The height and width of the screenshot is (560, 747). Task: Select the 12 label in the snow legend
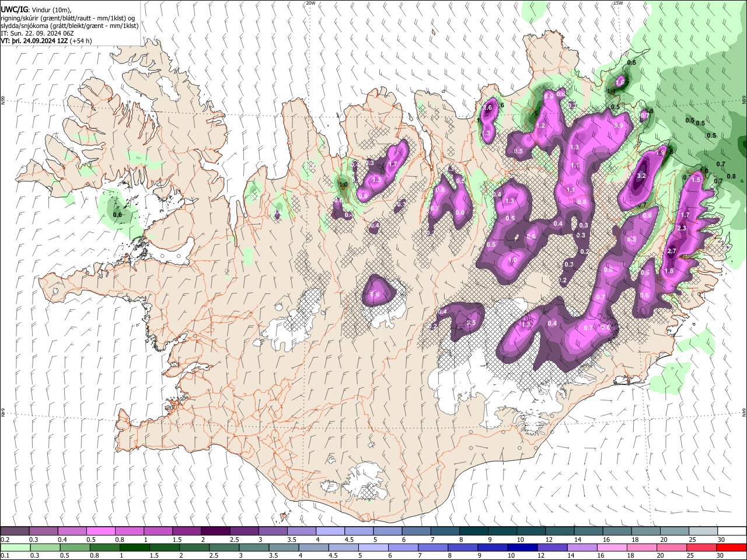(550, 540)
